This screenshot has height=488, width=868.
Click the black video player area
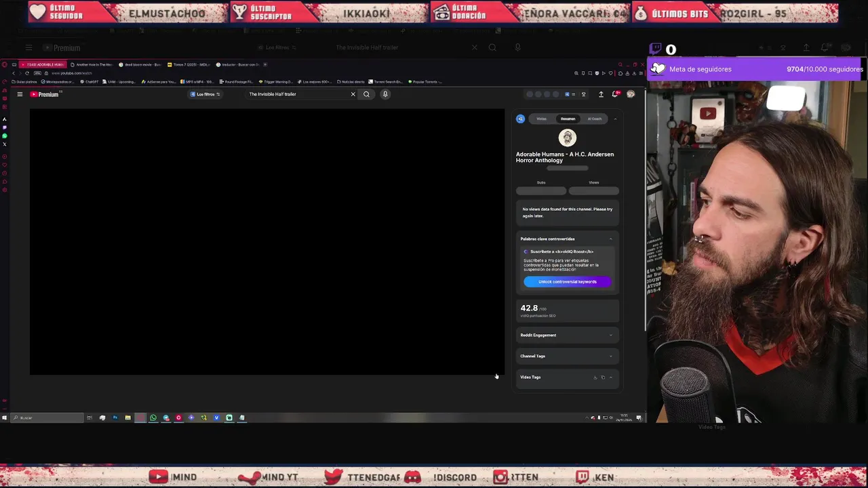267,242
